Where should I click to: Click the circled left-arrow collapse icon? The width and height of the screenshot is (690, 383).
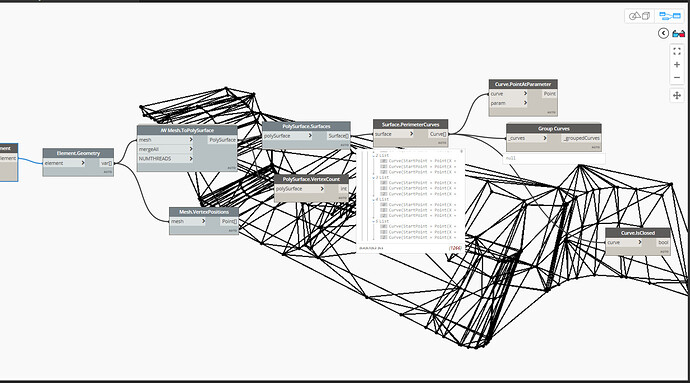(x=664, y=33)
